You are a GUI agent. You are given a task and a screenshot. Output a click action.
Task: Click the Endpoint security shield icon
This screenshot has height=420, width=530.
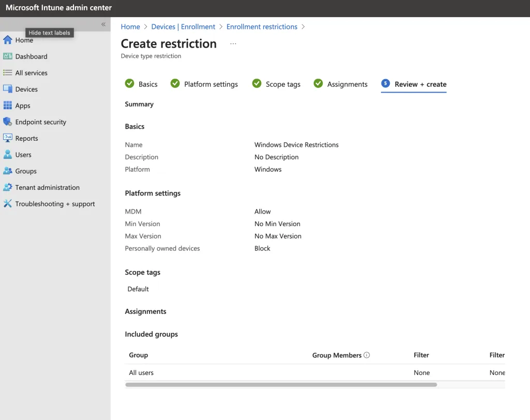coord(7,122)
